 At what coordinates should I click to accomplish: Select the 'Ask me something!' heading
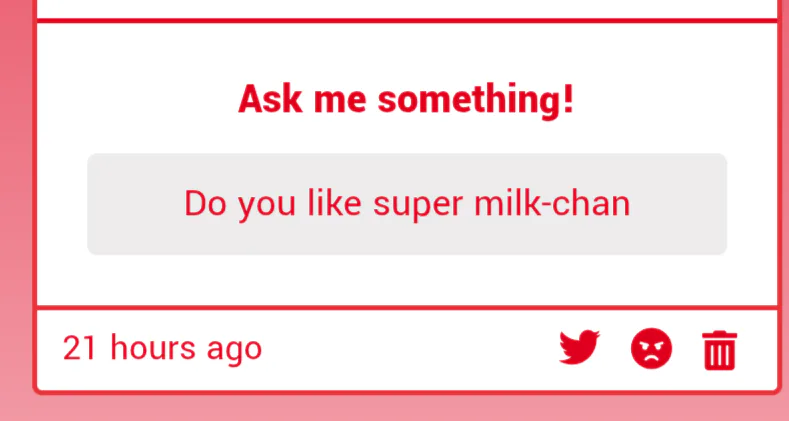[x=406, y=100]
